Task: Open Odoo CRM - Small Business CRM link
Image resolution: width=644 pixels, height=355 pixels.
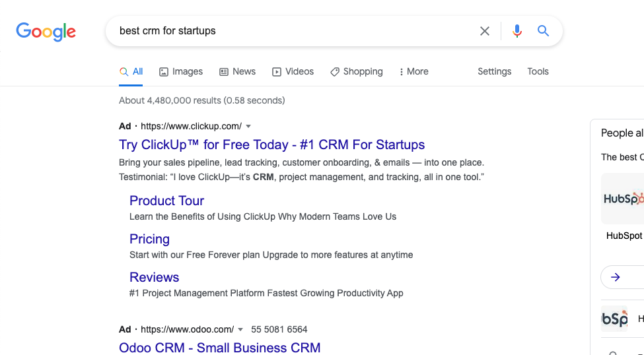Action: point(220,348)
